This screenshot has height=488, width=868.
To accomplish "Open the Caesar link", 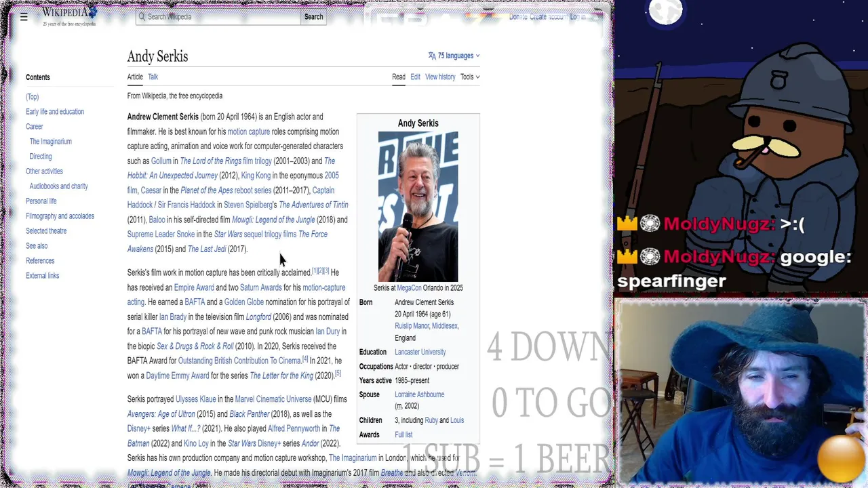I will click(151, 190).
